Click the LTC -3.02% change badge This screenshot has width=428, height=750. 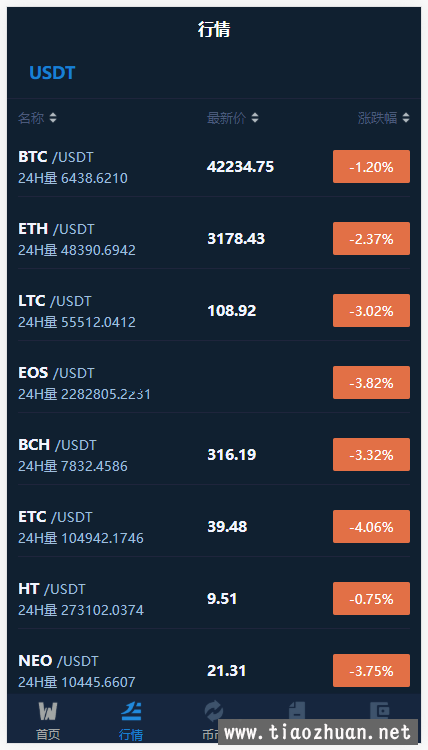tap(371, 310)
